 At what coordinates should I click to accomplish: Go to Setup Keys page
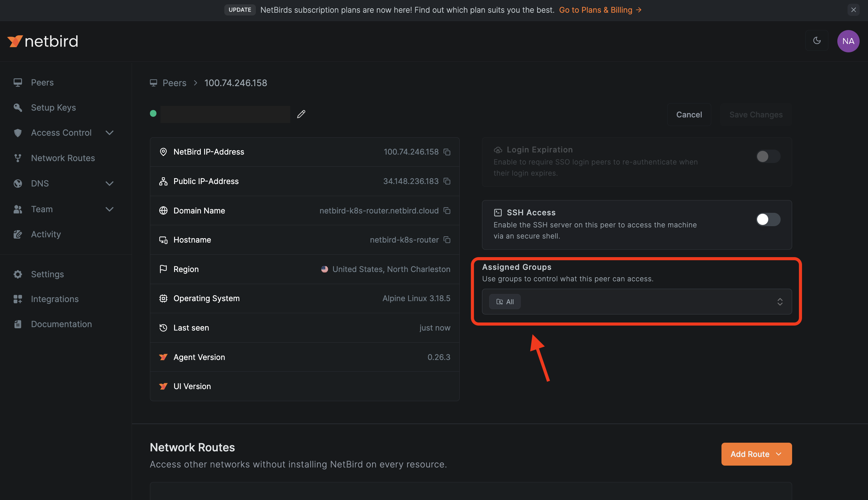[x=53, y=107]
